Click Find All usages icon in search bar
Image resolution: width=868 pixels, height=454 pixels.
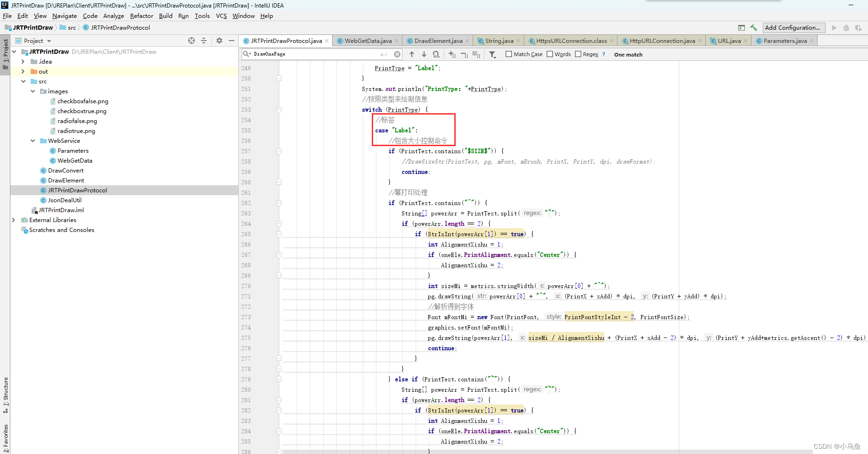coord(436,54)
